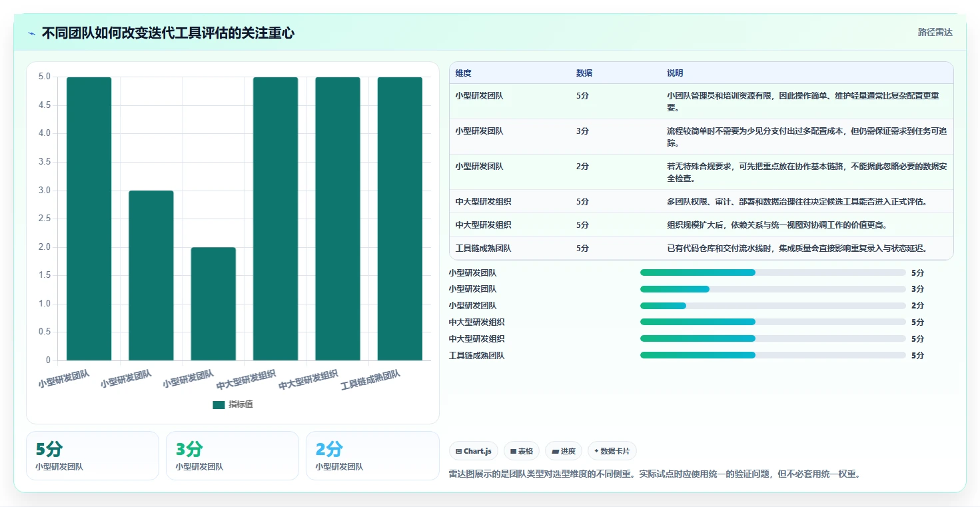Click the 工具链成熟团队 x-axis label
980x507 pixels.
370,380
